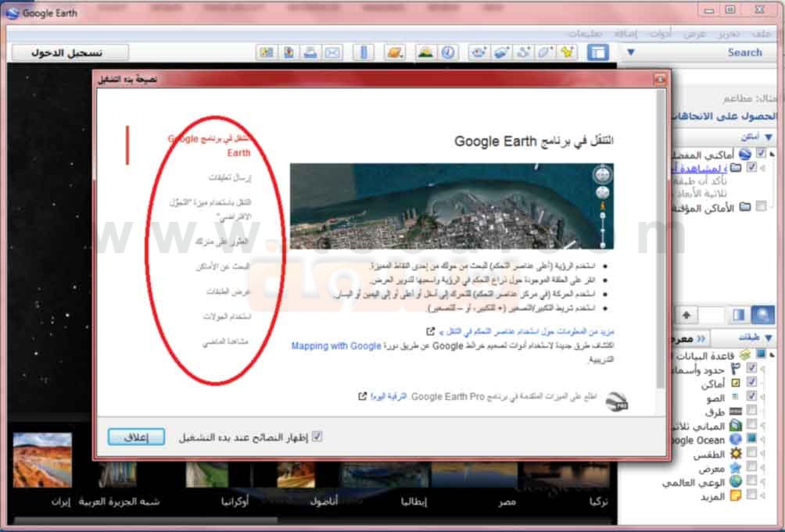Open the عرض View menu
This screenshot has height=532, width=785.
(x=695, y=34)
